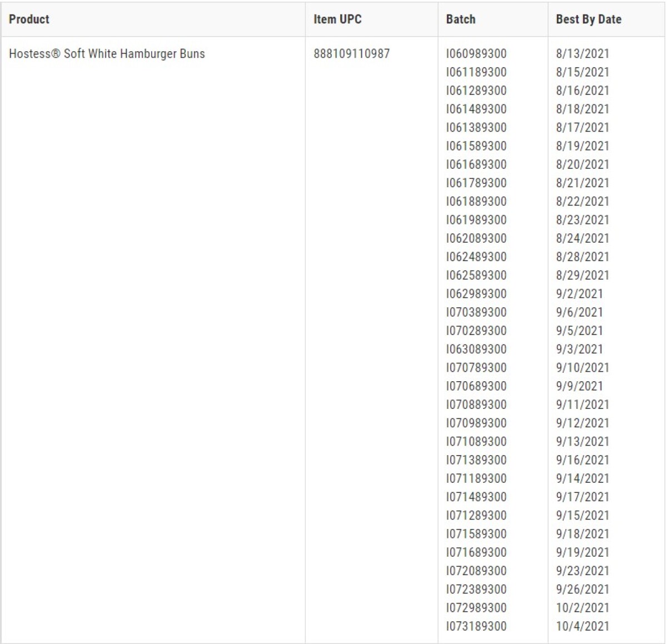Screen dimensions: 667x644
Task: Select the 8/24/2021 best by date
Action: tap(583, 238)
